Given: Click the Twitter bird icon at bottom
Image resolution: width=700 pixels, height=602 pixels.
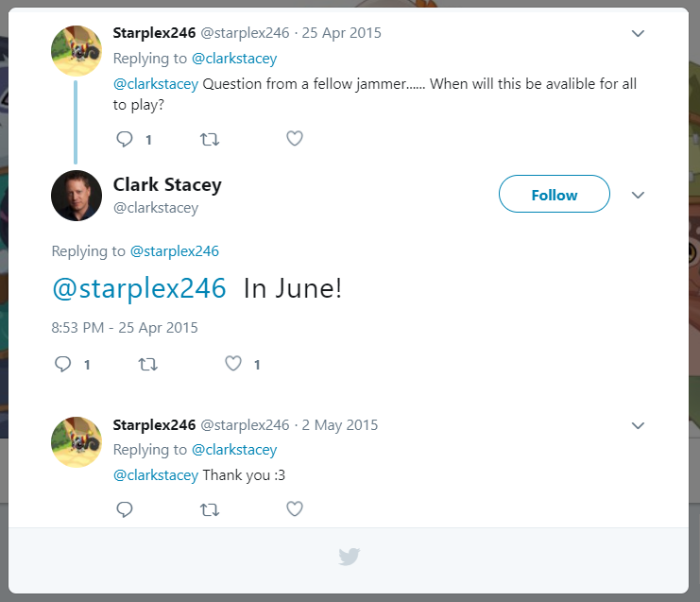Looking at the screenshot, I should click(x=350, y=557).
